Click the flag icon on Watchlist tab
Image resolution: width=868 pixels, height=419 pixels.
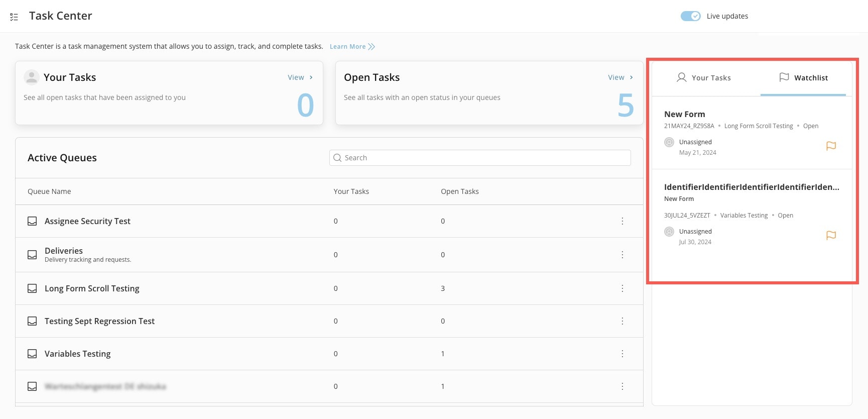784,77
